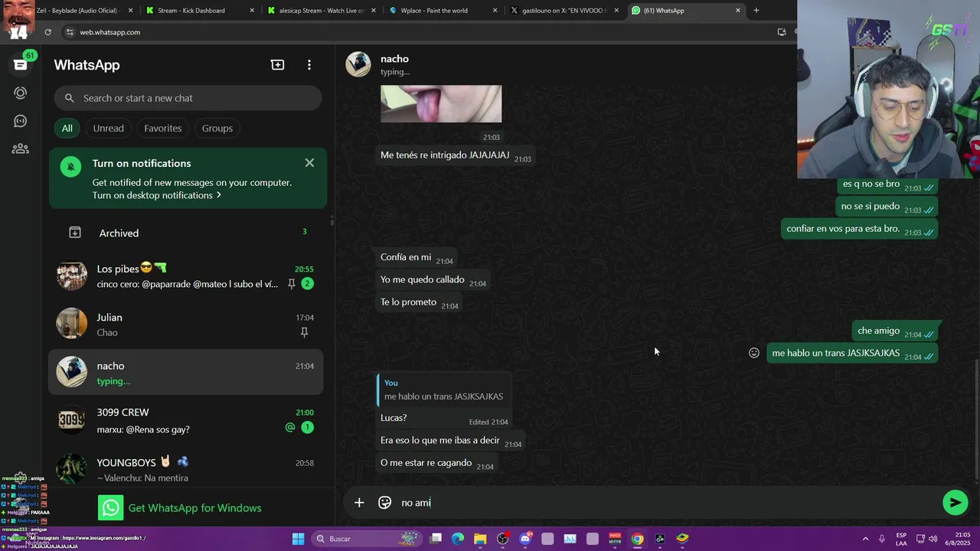This screenshot has width=980, height=551.
Task: Open the nacho chat in list
Action: tap(186, 372)
